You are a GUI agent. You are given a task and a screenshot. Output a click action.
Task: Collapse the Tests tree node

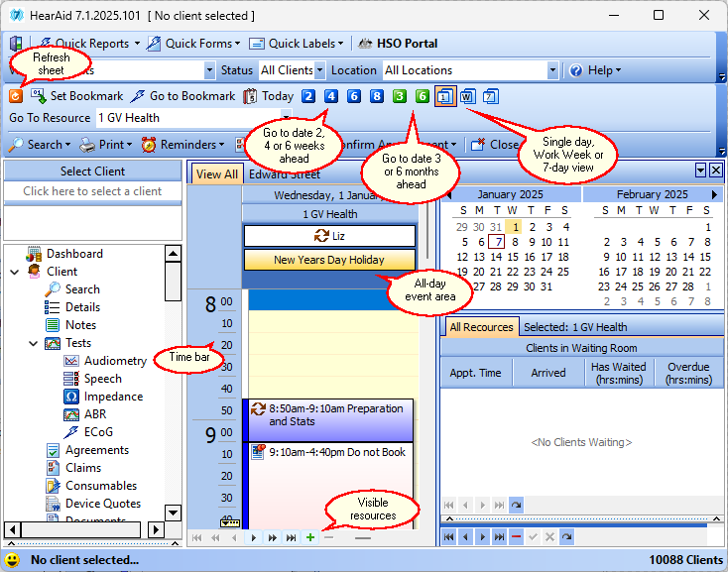tap(34, 343)
